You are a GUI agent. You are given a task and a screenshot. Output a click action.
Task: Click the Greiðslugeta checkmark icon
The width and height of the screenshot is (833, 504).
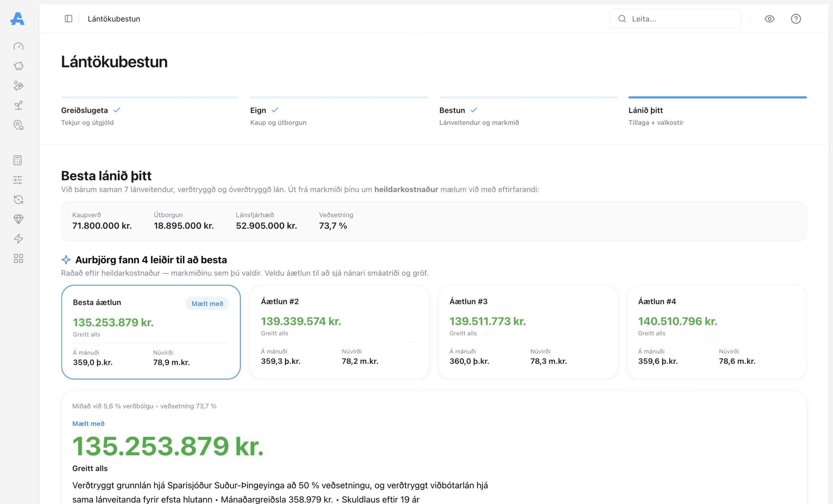pyautogui.click(x=117, y=110)
